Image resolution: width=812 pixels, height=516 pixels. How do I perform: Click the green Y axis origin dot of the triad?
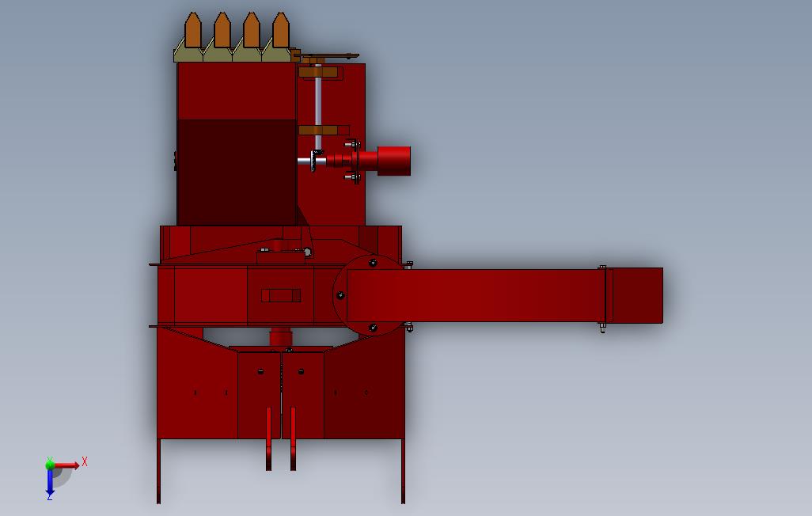point(50,465)
